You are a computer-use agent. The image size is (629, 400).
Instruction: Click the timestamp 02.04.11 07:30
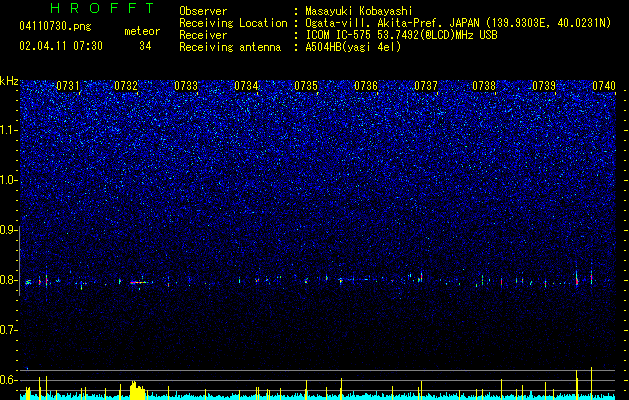pos(61,46)
